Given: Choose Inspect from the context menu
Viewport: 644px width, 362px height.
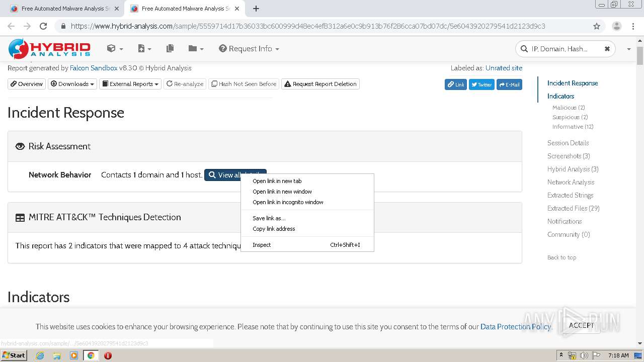Looking at the screenshot, I should click(x=307, y=245).
